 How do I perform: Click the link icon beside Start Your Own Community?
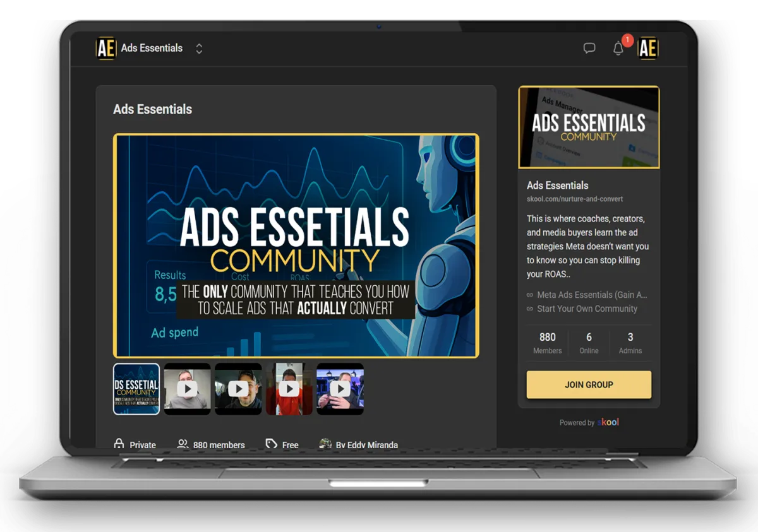[x=530, y=309]
